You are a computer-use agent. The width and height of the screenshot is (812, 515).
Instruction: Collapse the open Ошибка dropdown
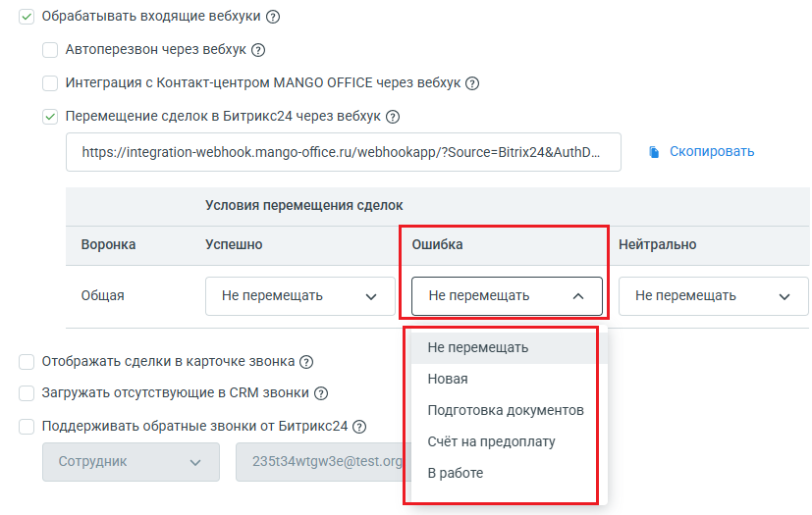pos(507,296)
